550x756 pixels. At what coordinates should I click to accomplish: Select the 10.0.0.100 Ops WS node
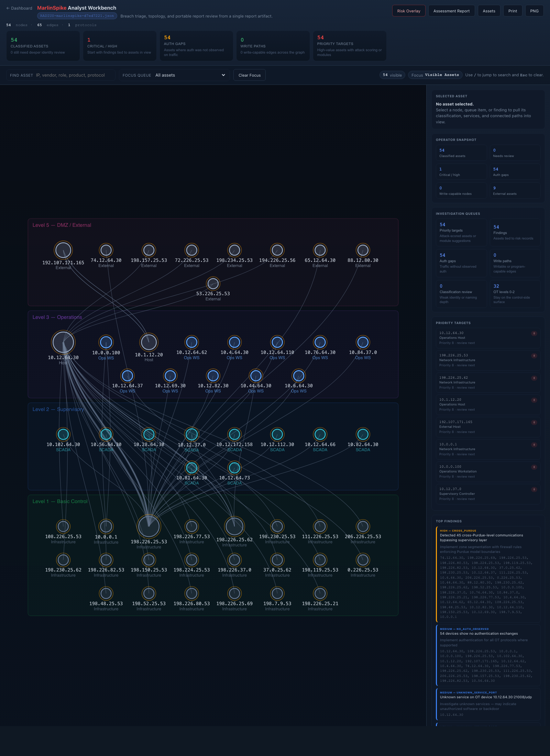tap(106, 342)
